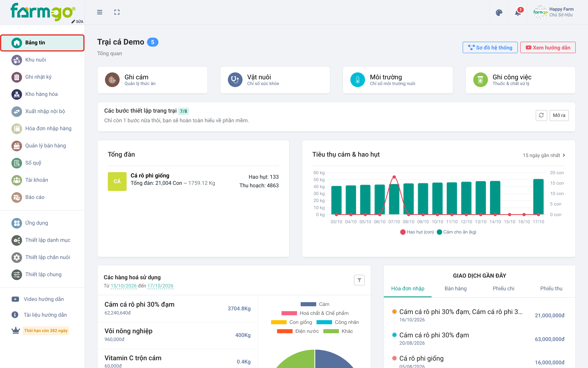Screen dimensions: 588x368
Task: Open the goods usage filter icon
Action: 359,280
